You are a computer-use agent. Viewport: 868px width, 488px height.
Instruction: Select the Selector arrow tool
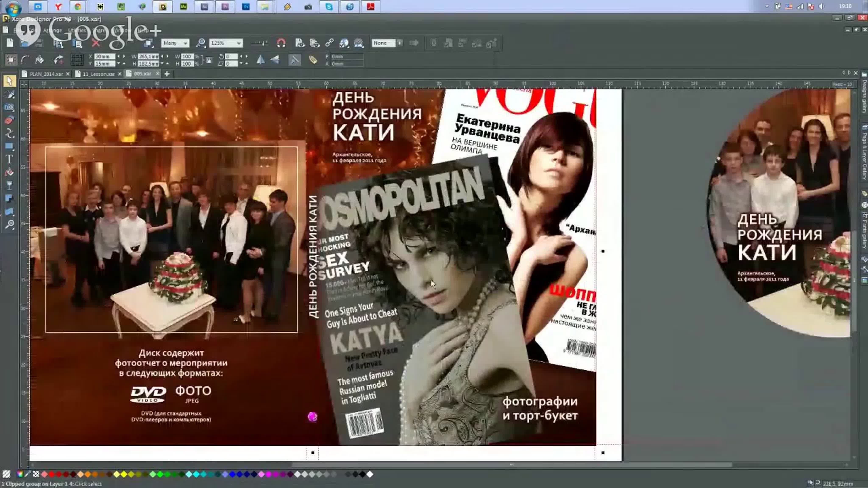point(10,81)
